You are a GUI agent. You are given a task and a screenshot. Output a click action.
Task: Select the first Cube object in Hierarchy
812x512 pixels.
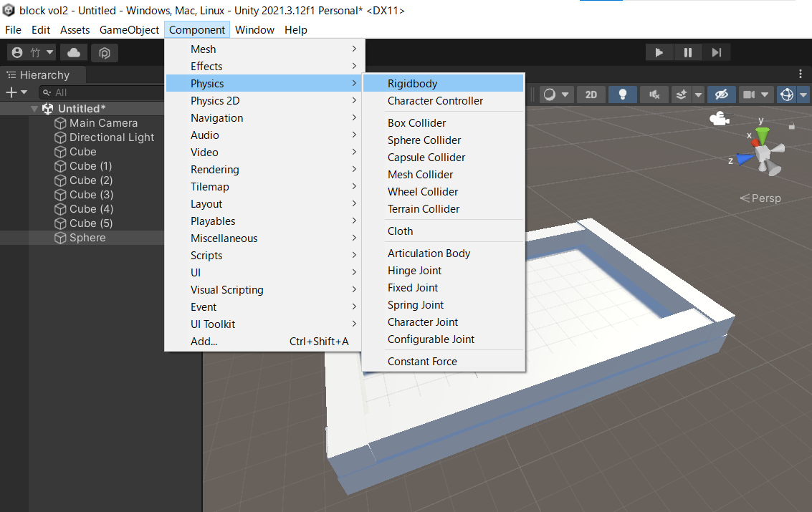(83, 152)
